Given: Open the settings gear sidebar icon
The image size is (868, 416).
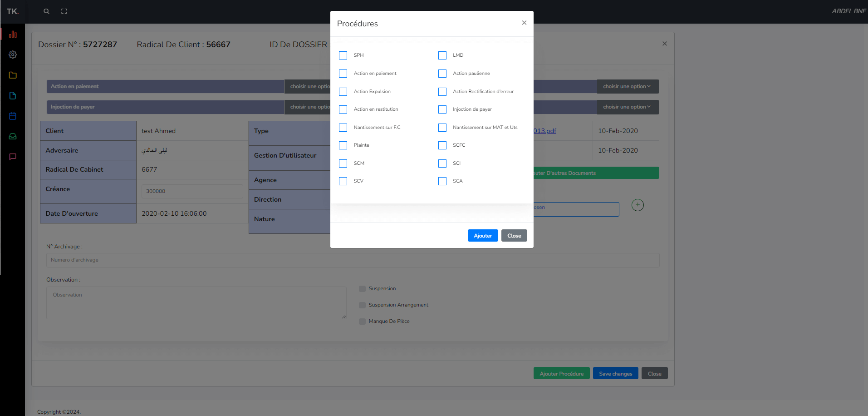Looking at the screenshot, I should (13, 54).
